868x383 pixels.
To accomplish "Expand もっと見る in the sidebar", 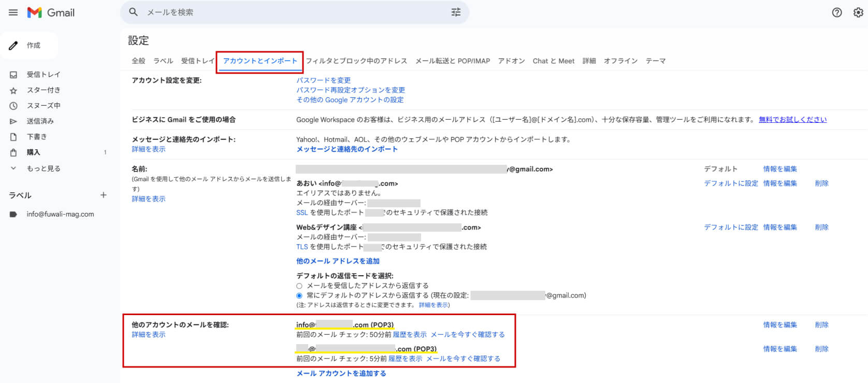I will pos(43,168).
